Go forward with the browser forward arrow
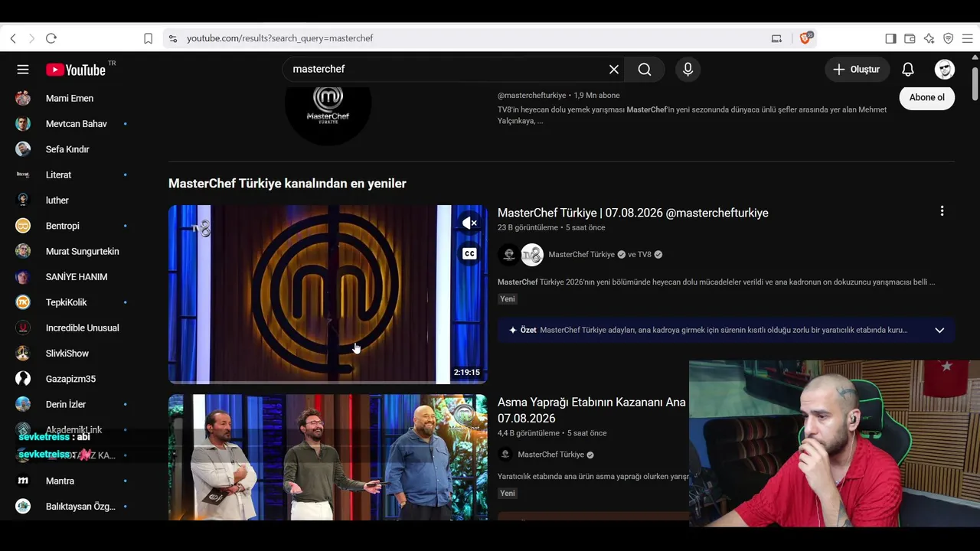The image size is (980, 551). pos(31,38)
